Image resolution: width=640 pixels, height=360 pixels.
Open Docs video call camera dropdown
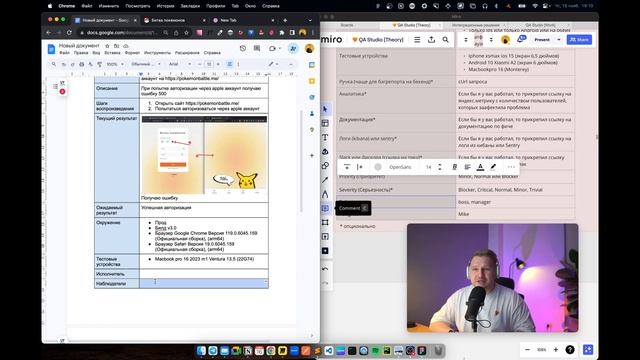coord(275,49)
